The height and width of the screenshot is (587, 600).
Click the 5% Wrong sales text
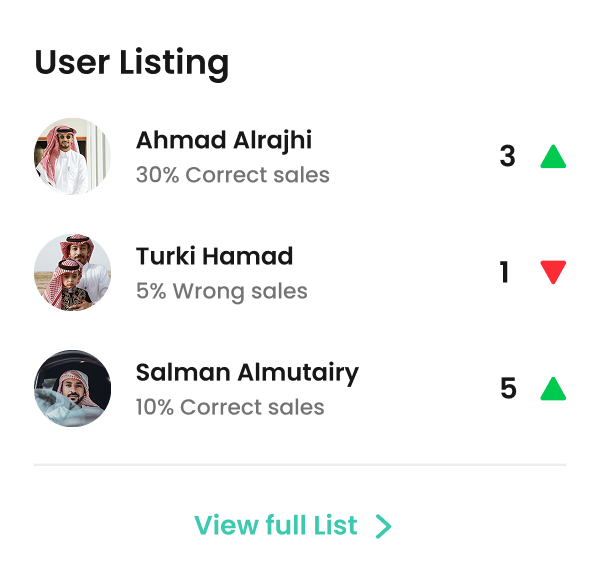pyautogui.click(x=221, y=291)
